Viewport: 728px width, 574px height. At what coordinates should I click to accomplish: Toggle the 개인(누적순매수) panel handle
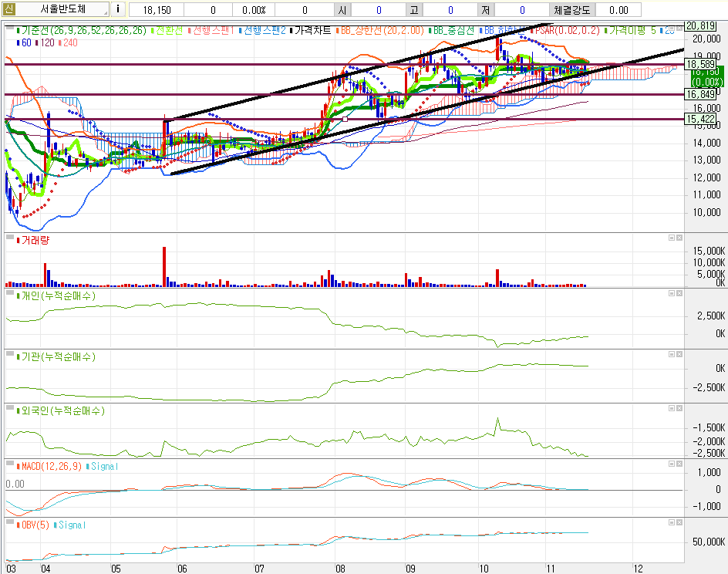click(x=10, y=293)
